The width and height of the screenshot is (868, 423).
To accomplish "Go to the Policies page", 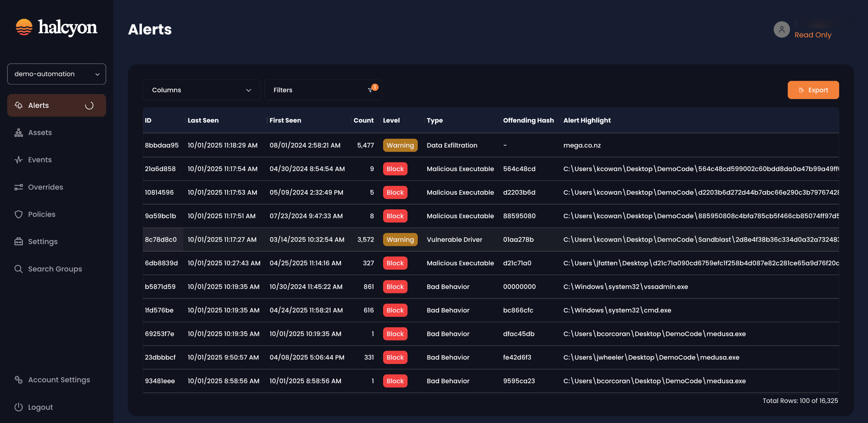I will (x=41, y=214).
